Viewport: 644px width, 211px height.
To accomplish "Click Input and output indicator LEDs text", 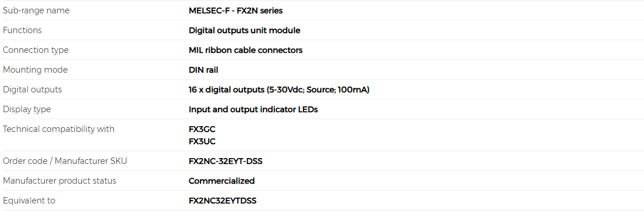I will coord(253,110).
